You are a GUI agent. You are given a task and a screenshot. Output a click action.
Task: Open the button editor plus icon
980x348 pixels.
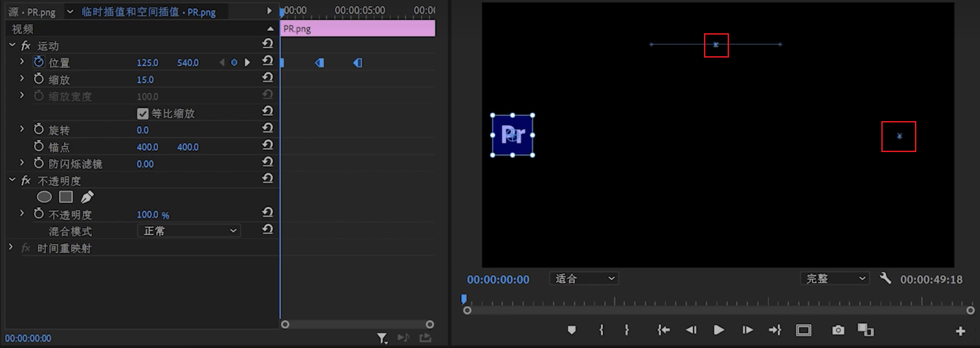[x=960, y=331]
